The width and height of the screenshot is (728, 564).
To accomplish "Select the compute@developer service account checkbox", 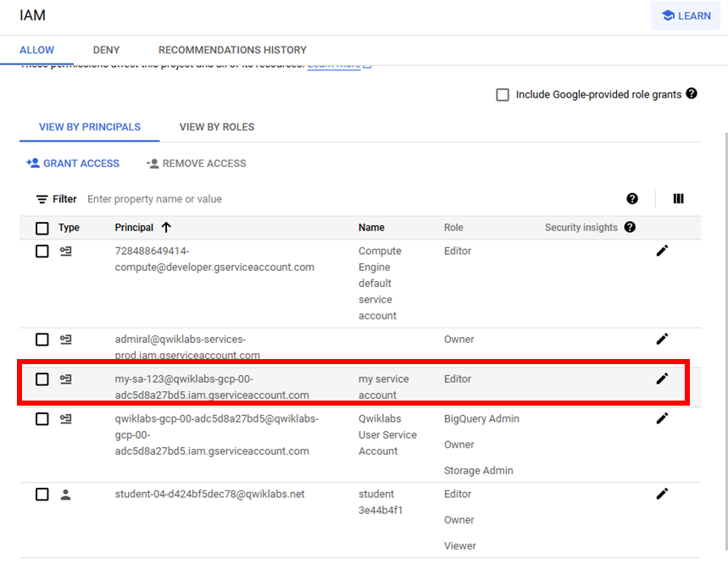I will pos(42,251).
